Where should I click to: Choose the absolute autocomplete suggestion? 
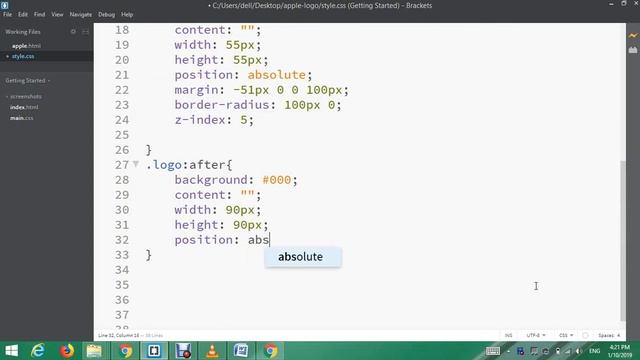pyautogui.click(x=302, y=257)
